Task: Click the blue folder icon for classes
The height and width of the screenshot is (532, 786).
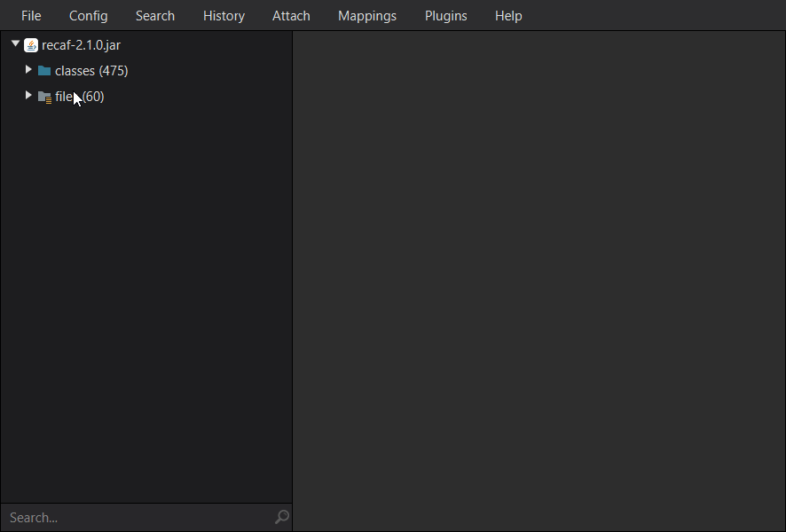Action: (x=44, y=70)
